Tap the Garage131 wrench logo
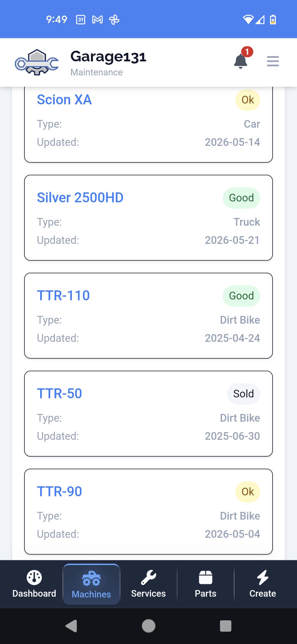This screenshot has width=297, height=644. [37, 62]
